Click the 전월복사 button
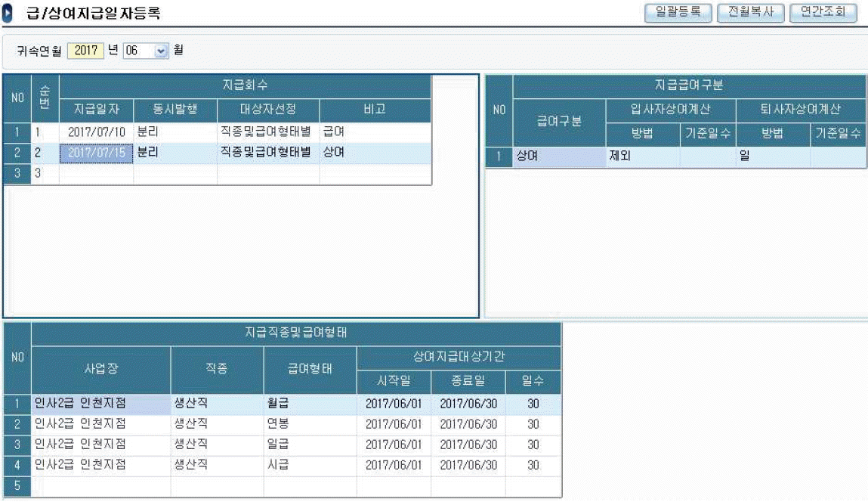 click(750, 13)
